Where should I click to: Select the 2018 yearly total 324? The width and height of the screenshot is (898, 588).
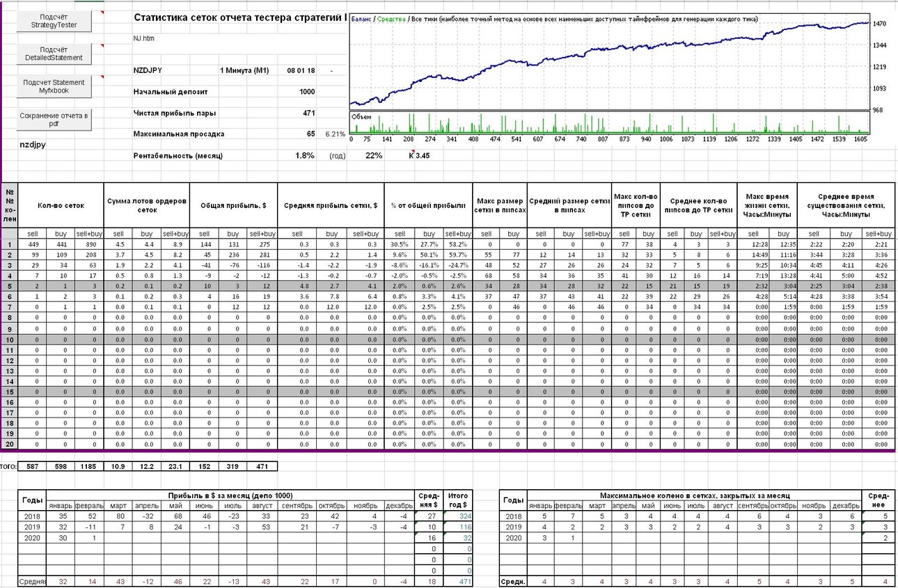(459, 516)
